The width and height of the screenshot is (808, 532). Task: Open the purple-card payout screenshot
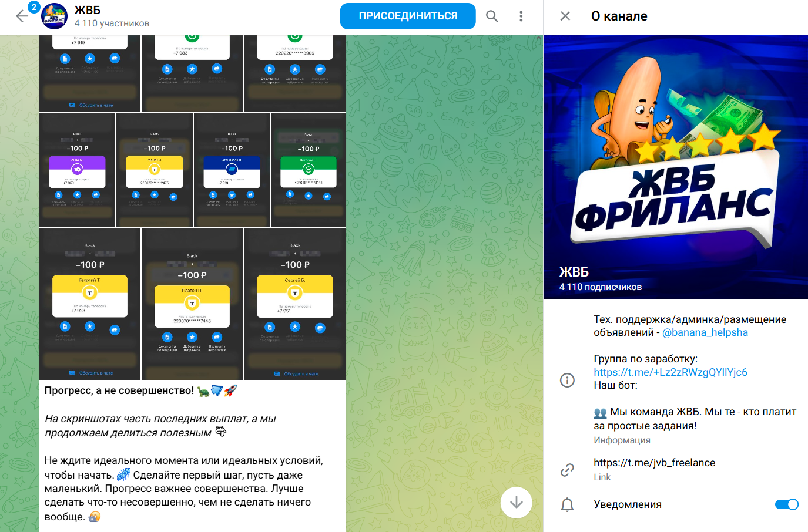pyautogui.click(x=77, y=170)
